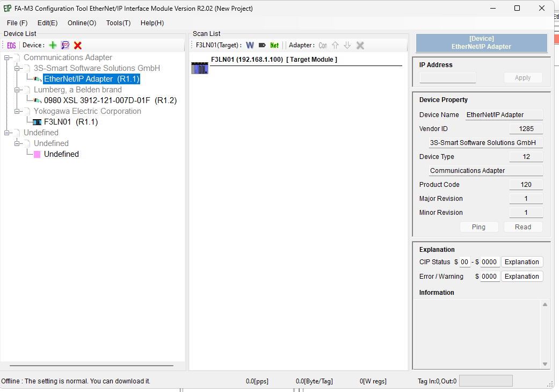
Task: Click the pink Undefined device square icon
Action: pyautogui.click(x=37, y=154)
